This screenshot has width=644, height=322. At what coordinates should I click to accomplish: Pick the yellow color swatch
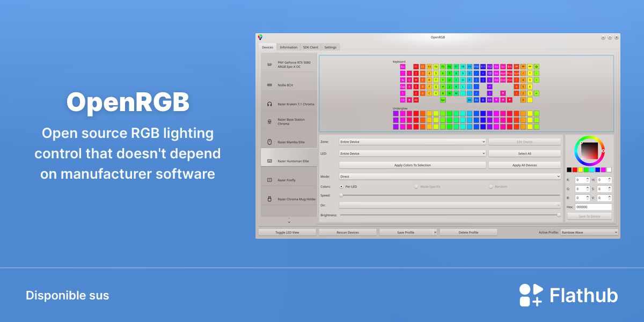tap(581, 170)
